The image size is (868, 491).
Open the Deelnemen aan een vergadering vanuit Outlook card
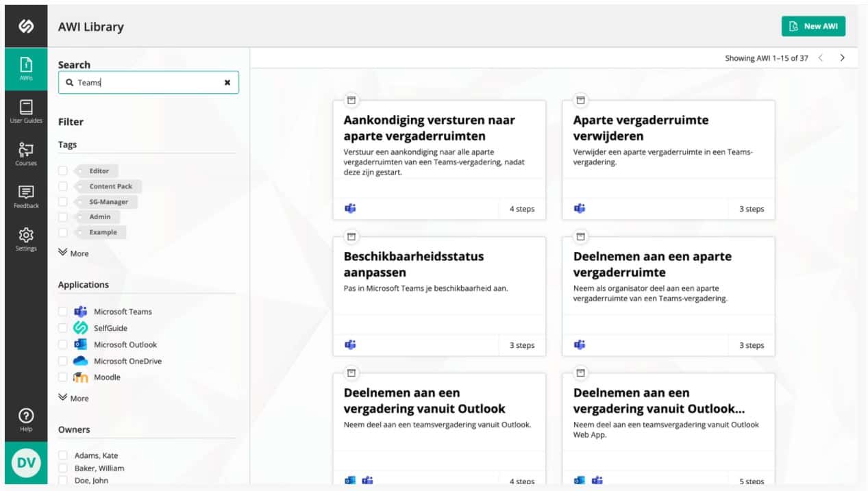[x=439, y=429]
